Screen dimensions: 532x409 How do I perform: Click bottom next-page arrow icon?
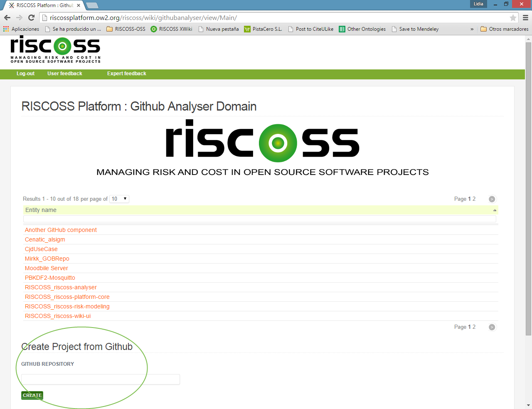[x=492, y=327]
